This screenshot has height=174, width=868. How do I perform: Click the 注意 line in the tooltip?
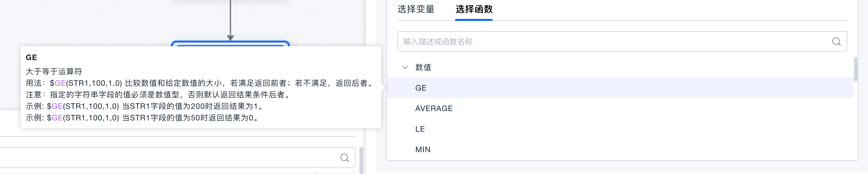[158, 95]
